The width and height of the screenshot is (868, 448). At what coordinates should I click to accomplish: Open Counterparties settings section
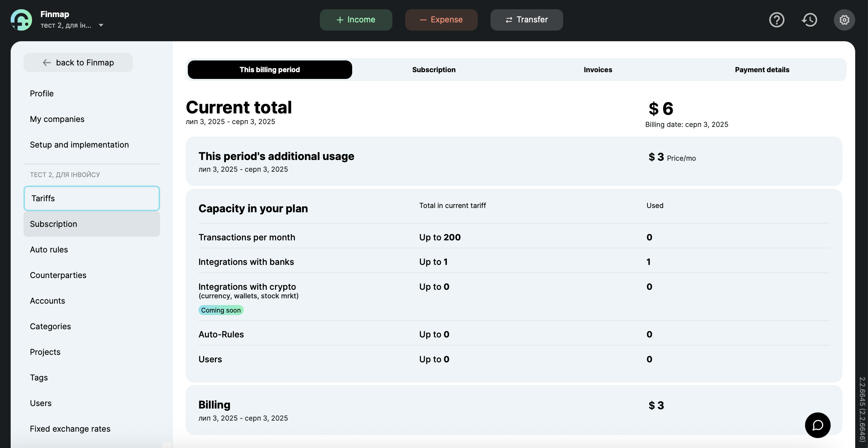tap(58, 275)
